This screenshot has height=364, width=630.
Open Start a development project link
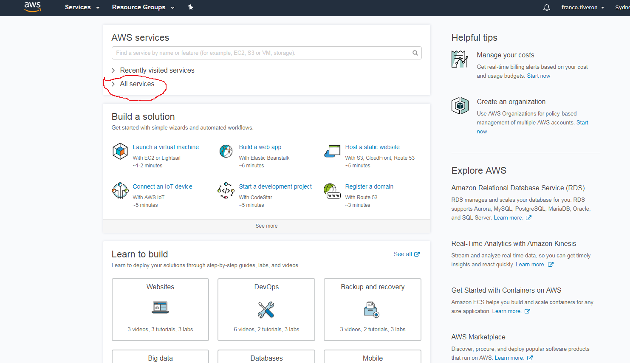pos(275,187)
